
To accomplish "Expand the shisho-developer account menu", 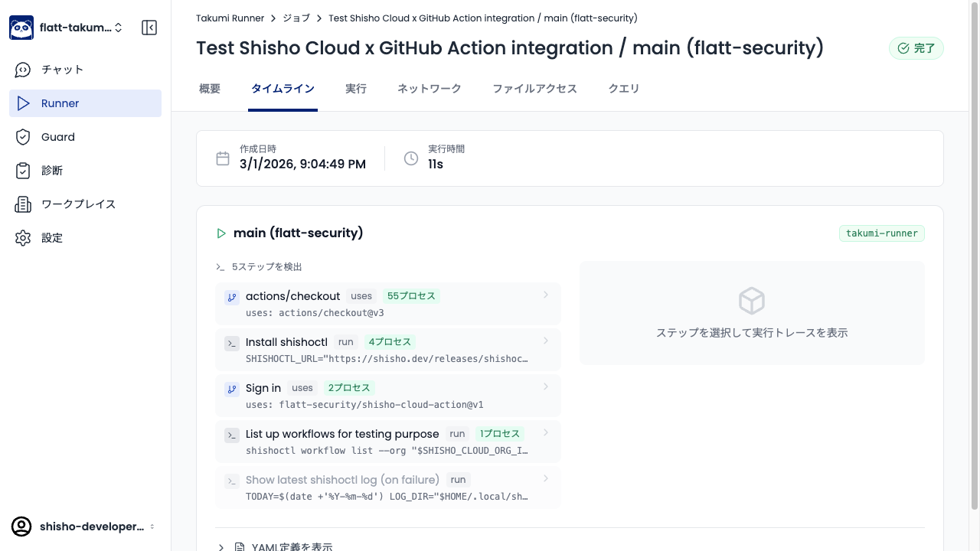I will coord(152,527).
